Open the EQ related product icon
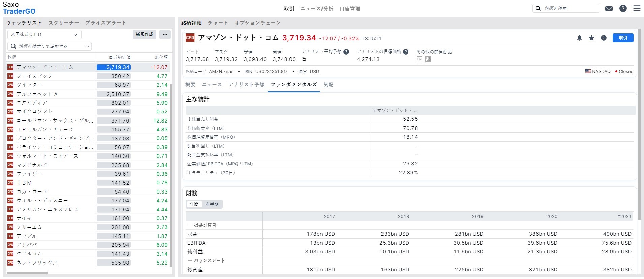The image size is (644, 279). pos(419,59)
